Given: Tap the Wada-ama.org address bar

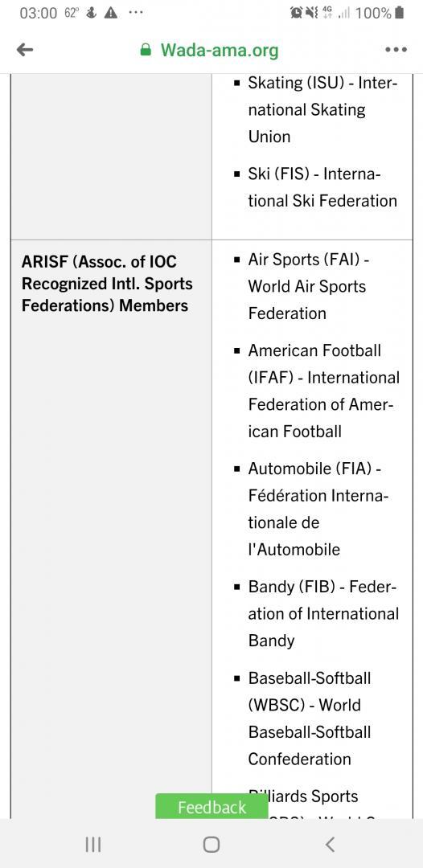Looking at the screenshot, I should tap(209, 51).
